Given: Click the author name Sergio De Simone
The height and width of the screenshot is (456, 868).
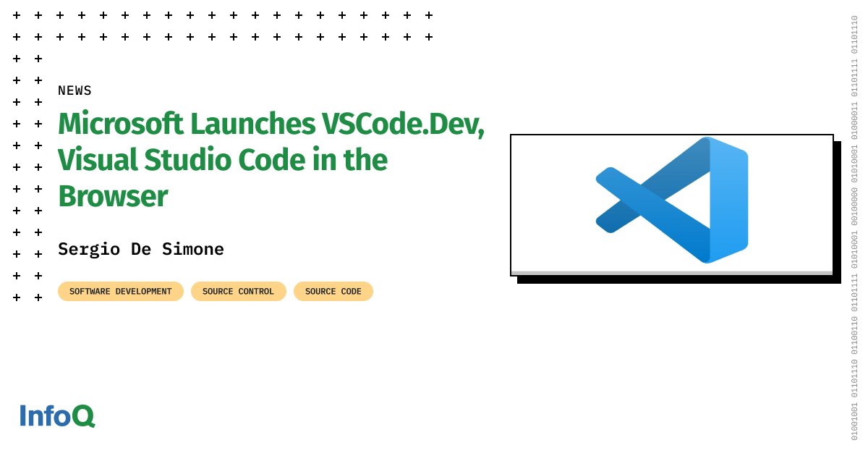Looking at the screenshot, I should pyautogui.click(x=141, y=249).
